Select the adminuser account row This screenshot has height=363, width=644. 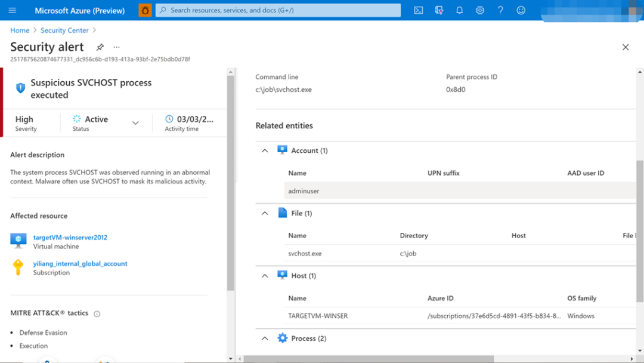tap(460, 190)
